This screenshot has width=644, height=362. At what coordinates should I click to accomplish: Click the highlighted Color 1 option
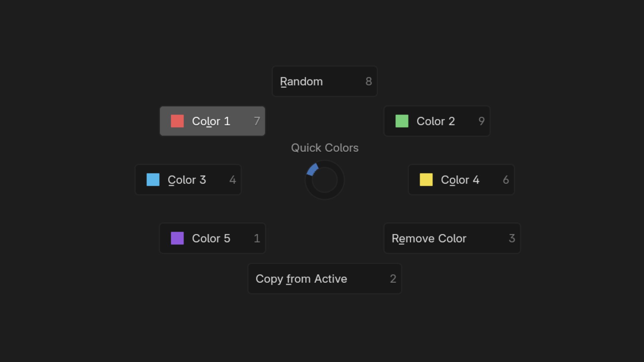tap(212, 121)
